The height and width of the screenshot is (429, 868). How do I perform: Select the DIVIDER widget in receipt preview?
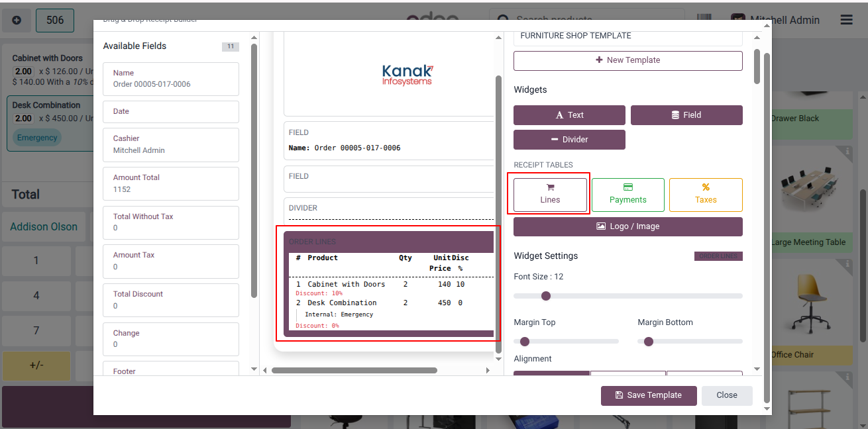click(x=389, y=211)
